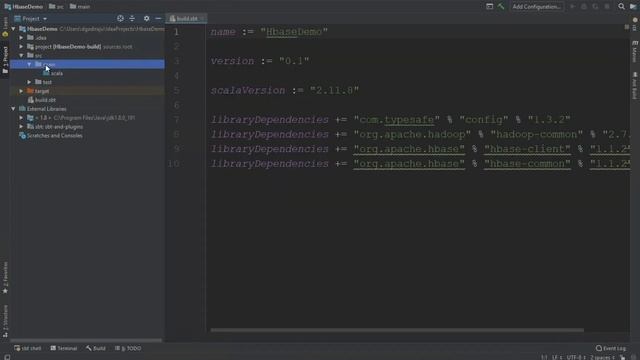Select the build.sbt editor tab
The image size is (640, 360).
187,18
